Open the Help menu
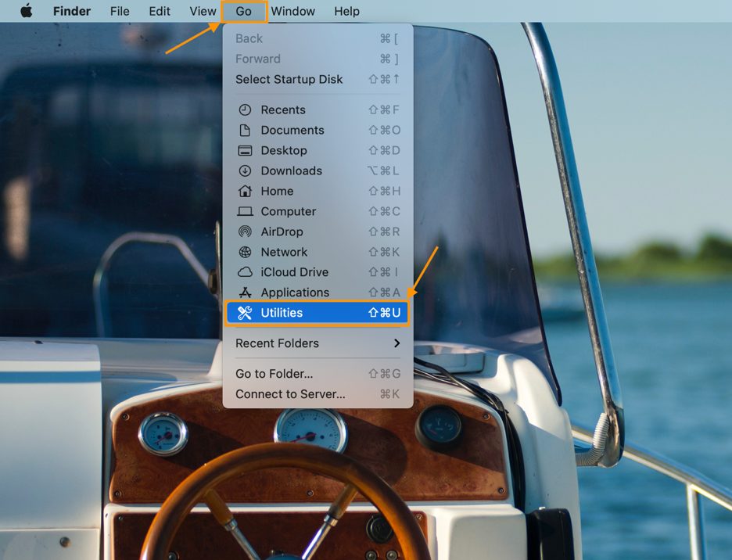The image size is (732, 560). tap(346, 12)
